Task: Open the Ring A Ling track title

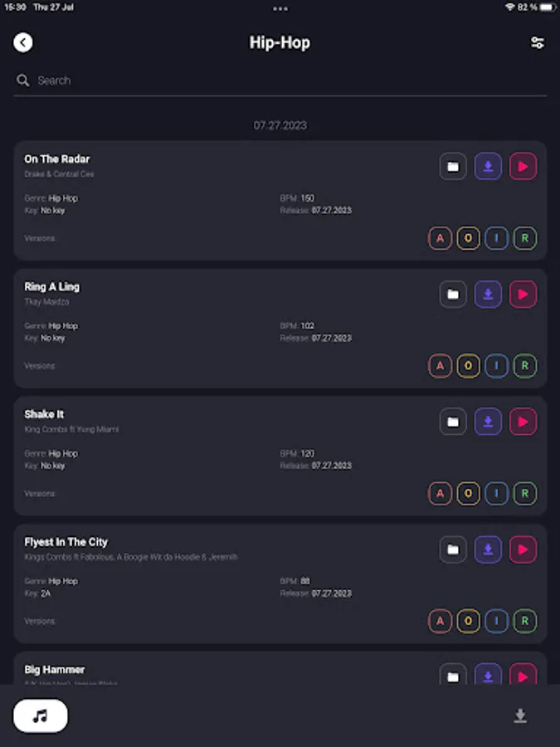Action: (x=52, y=286)
